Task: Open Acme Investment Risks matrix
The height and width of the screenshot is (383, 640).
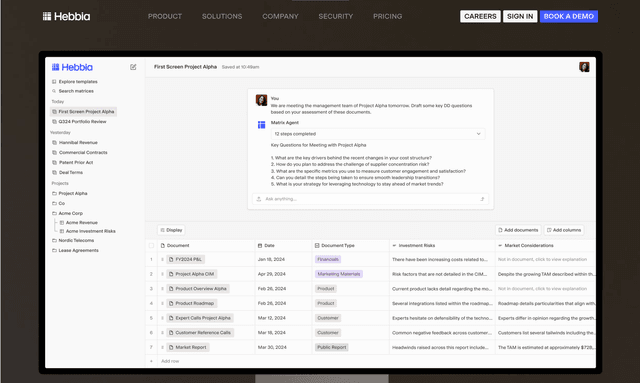Action: pyautogui.click(x=88, y=231)
